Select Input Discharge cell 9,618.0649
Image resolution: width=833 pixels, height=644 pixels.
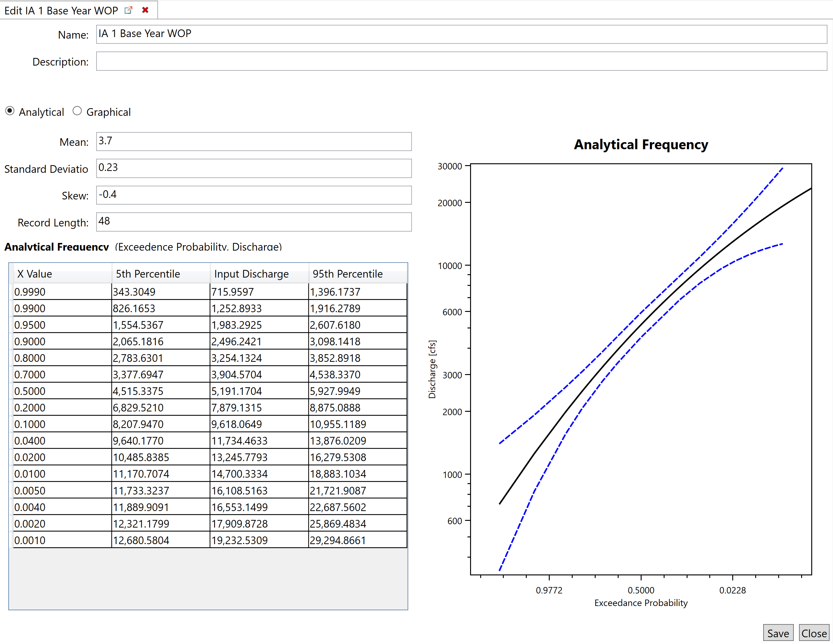click(259, 424)
